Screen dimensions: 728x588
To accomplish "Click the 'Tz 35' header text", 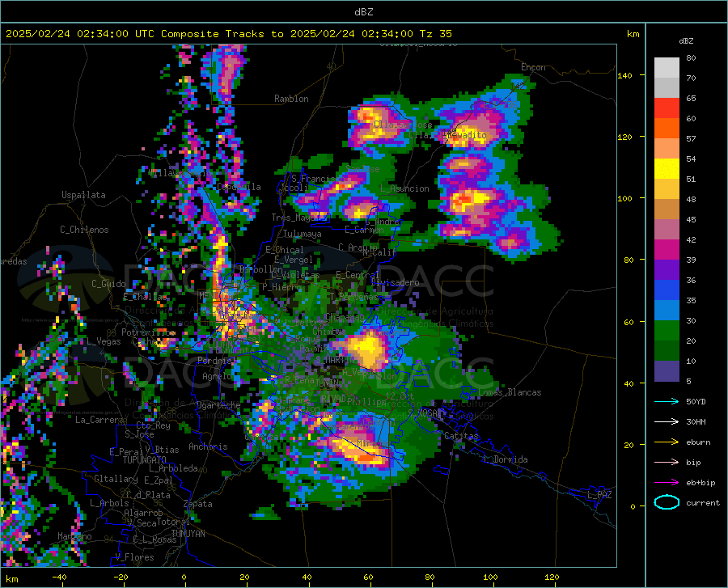I will tap(435, 34).
